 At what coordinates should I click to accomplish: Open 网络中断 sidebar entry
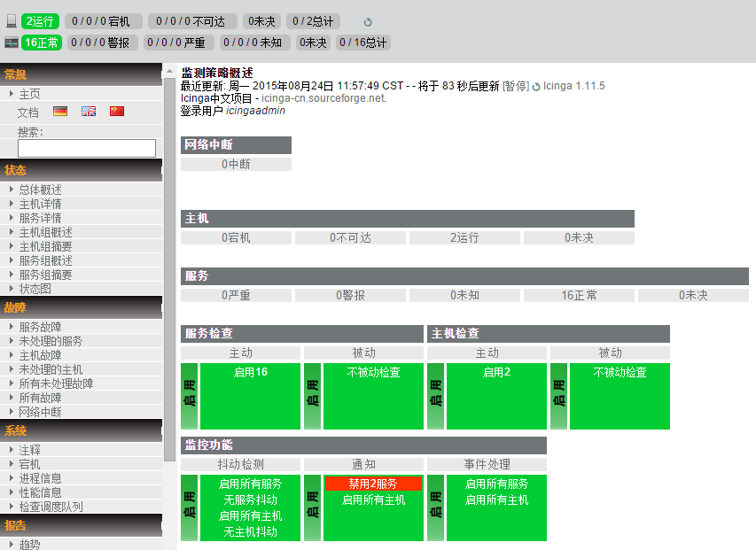coord(41,412)
